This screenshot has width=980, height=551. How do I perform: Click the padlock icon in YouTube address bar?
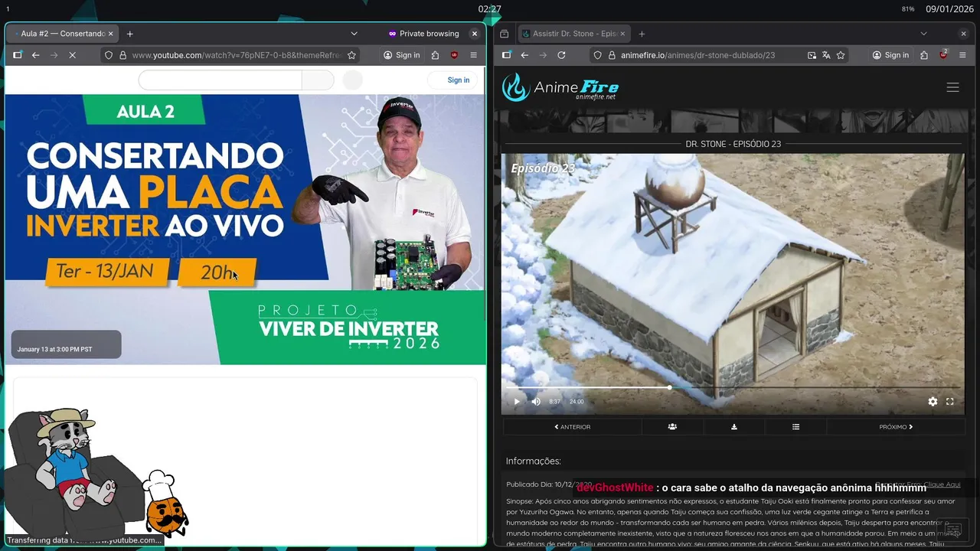[122, 55]
